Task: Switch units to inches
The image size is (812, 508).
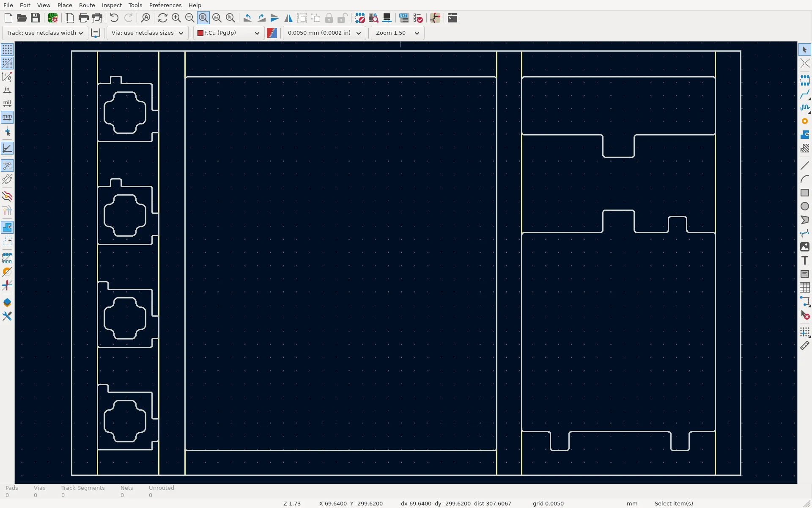Action: tap(7, 90)
